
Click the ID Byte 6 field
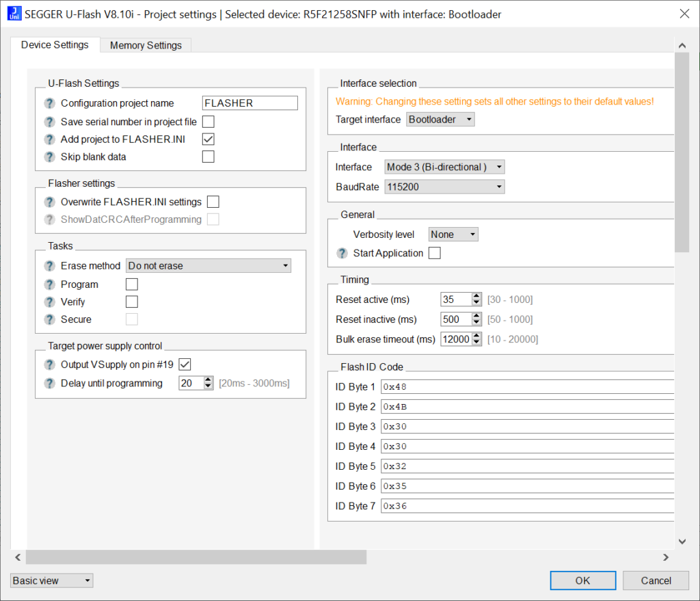[x=527, y=486]
